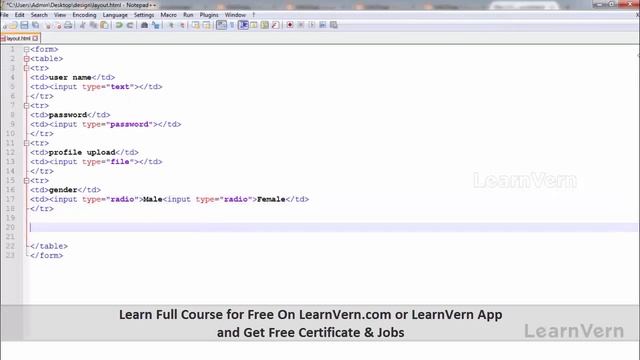640x360 pixels.
Task: Zoom out using the toolbar icon
Action: tap(182, 25)
